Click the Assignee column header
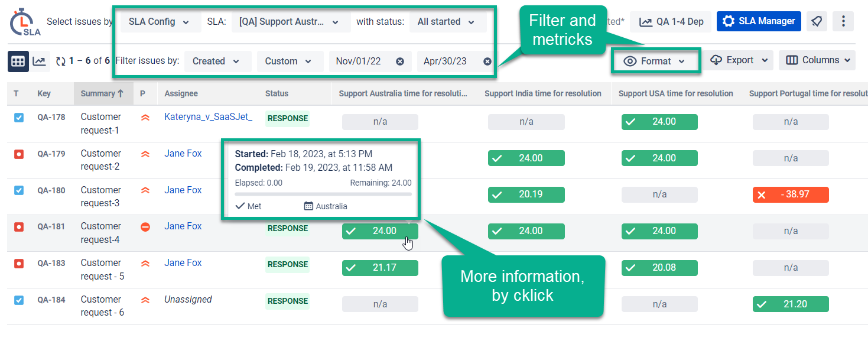Image resolution: width=868 pixels, height=344 pixels. click(181, 93)
